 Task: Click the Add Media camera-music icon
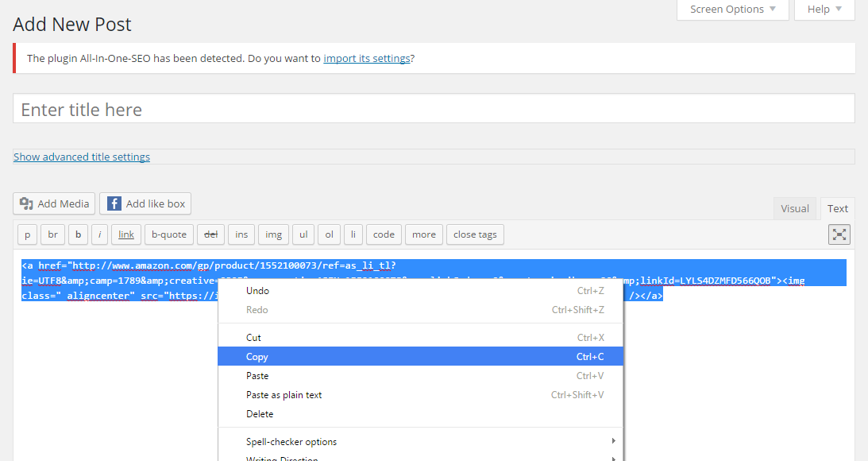[x=26, y=203]
